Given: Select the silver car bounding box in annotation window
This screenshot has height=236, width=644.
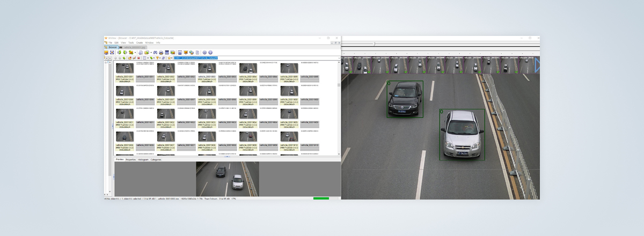Looking at the screenshot, I should pyautogui.click(x=462, y=135).
